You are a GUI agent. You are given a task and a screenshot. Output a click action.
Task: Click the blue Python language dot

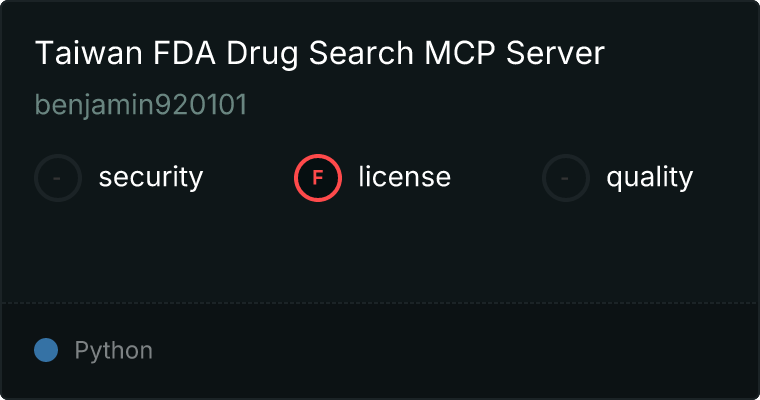click(x=46, y=350)
